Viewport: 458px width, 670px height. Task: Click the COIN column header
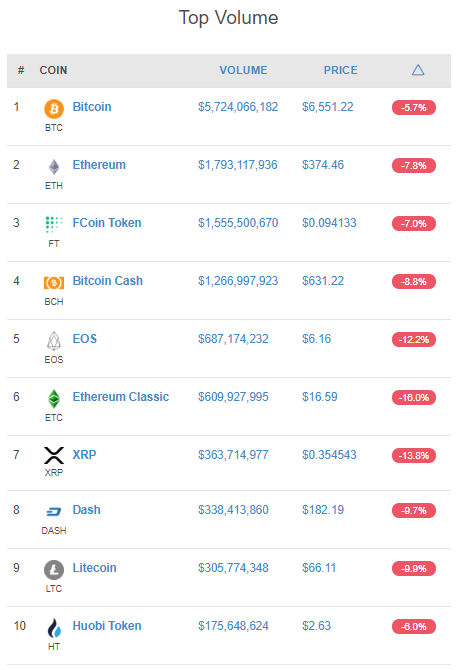pyautogui.click(x=53, y=70)
